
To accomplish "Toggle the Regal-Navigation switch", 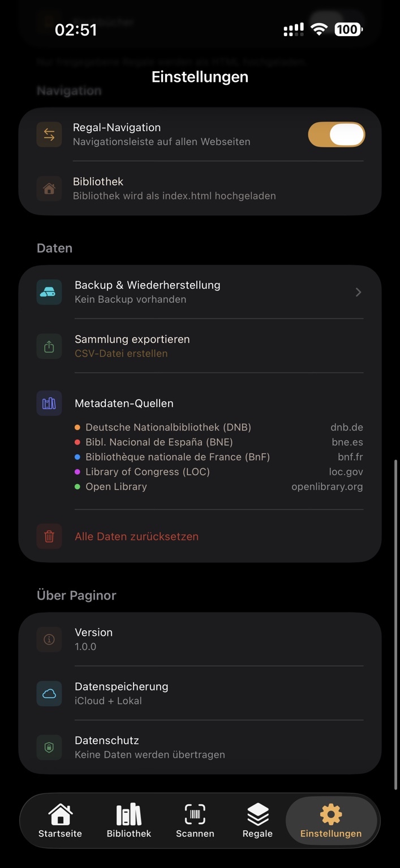I will [336, 134].
